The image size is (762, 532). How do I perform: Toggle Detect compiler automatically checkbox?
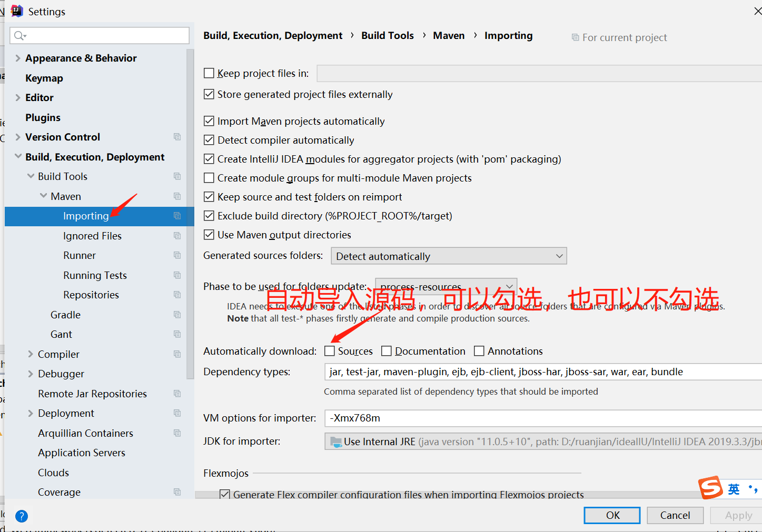pos(209,140)
